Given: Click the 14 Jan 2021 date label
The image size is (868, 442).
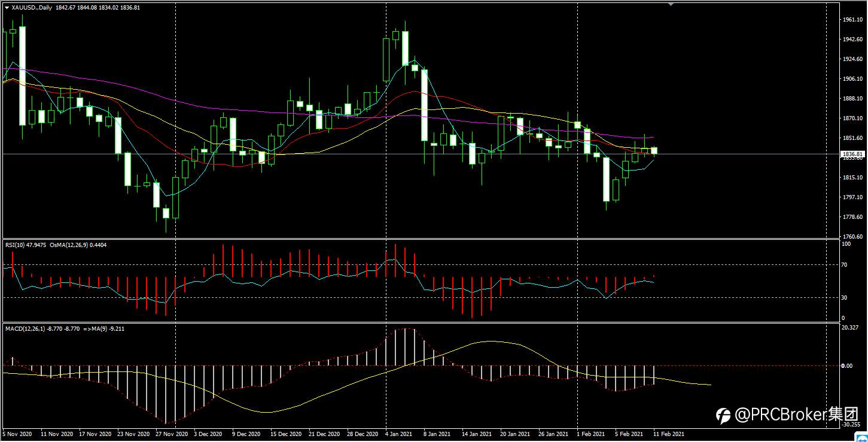Looking at the screenshot, I should click(477, 434).
